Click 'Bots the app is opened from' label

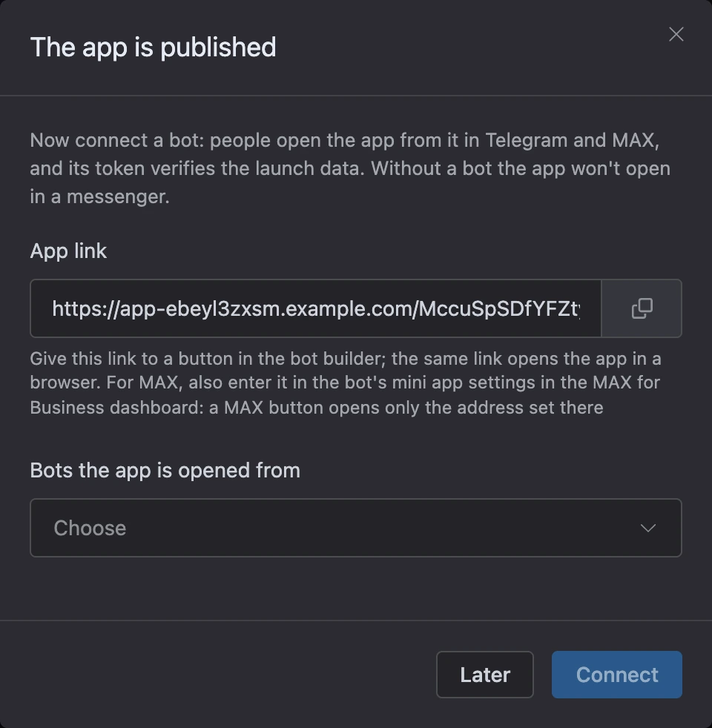click(165, 470)
